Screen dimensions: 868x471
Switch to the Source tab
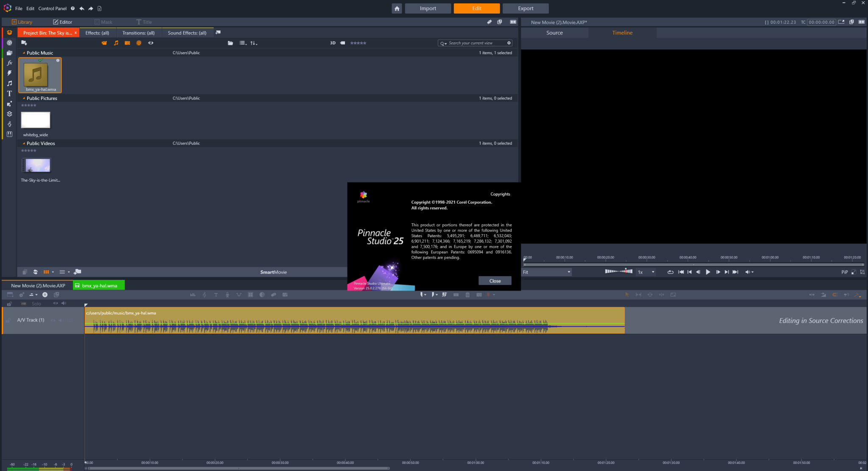pos(554,33)
